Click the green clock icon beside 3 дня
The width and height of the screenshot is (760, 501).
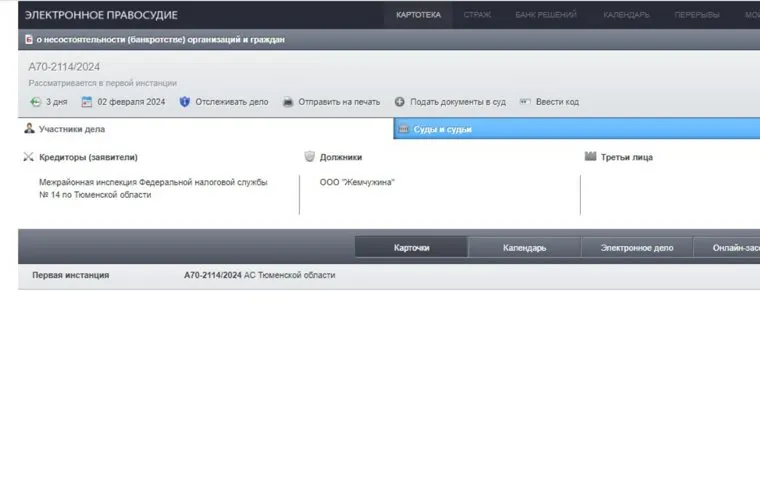[36, 102]
